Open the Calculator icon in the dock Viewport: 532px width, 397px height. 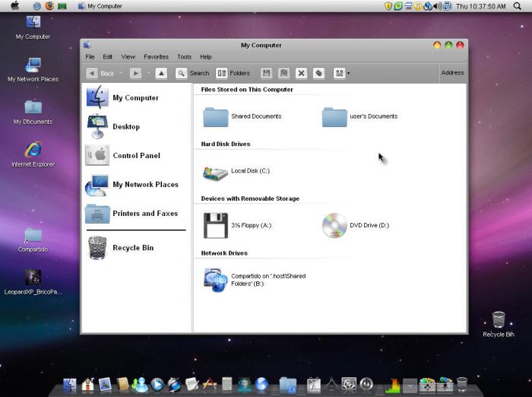(227, 384)
